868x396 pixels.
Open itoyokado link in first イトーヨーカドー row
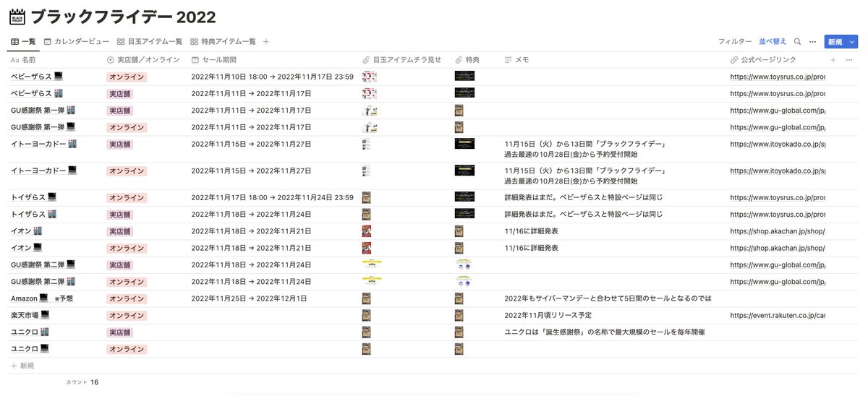[x=778, y=144]
